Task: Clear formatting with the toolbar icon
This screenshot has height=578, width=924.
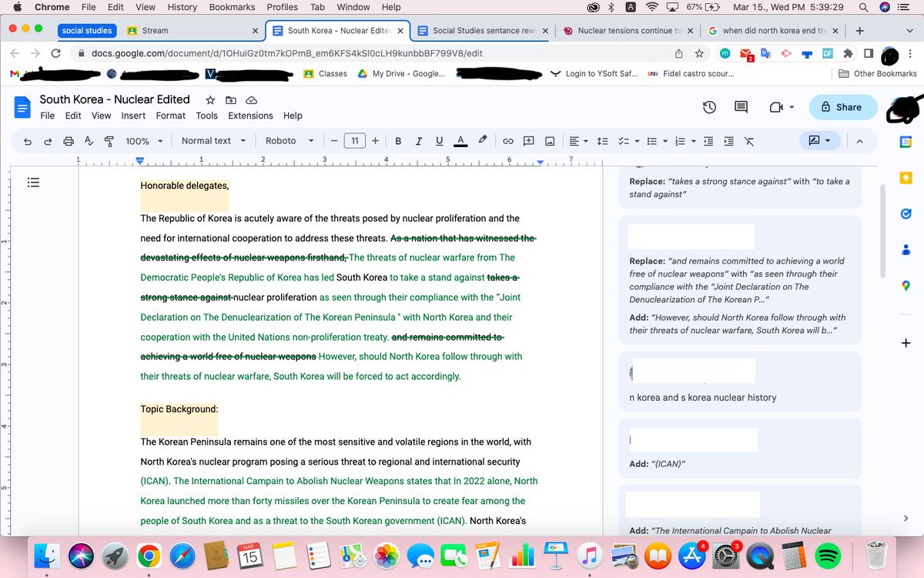Action: 749,141
